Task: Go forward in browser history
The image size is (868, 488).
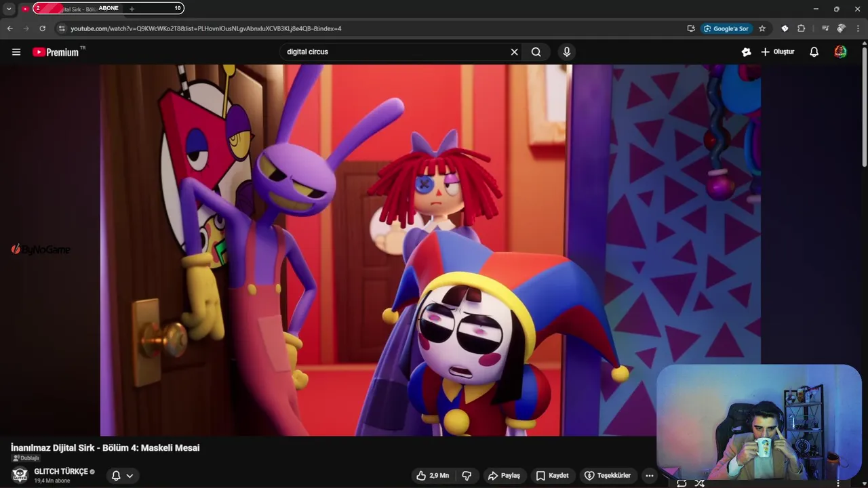Action: 26,28
